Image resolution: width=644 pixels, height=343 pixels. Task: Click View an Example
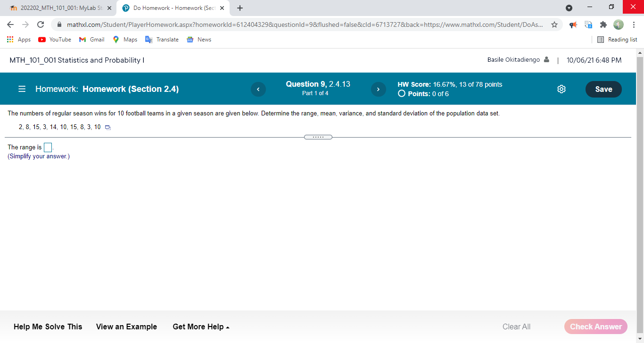coord(126,327)
